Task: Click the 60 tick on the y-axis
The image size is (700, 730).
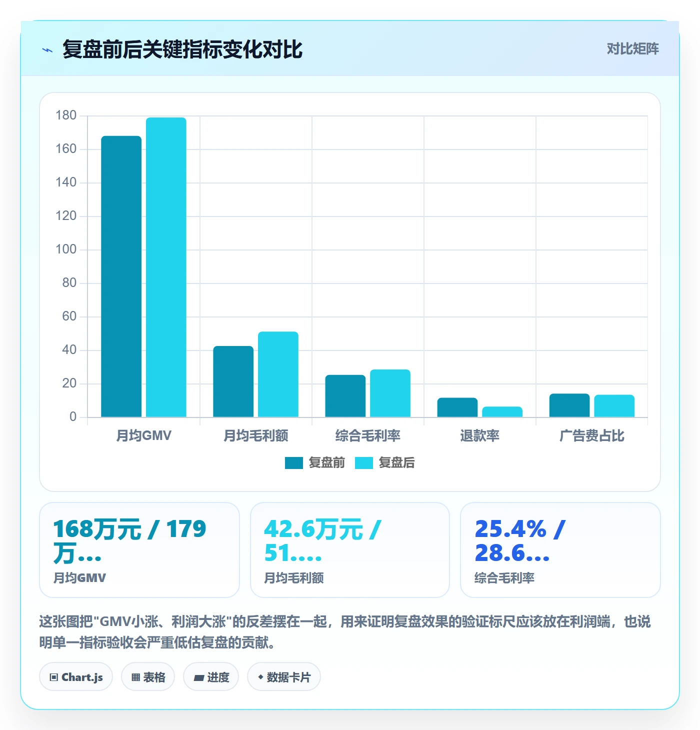Action: tap(69, 316)
